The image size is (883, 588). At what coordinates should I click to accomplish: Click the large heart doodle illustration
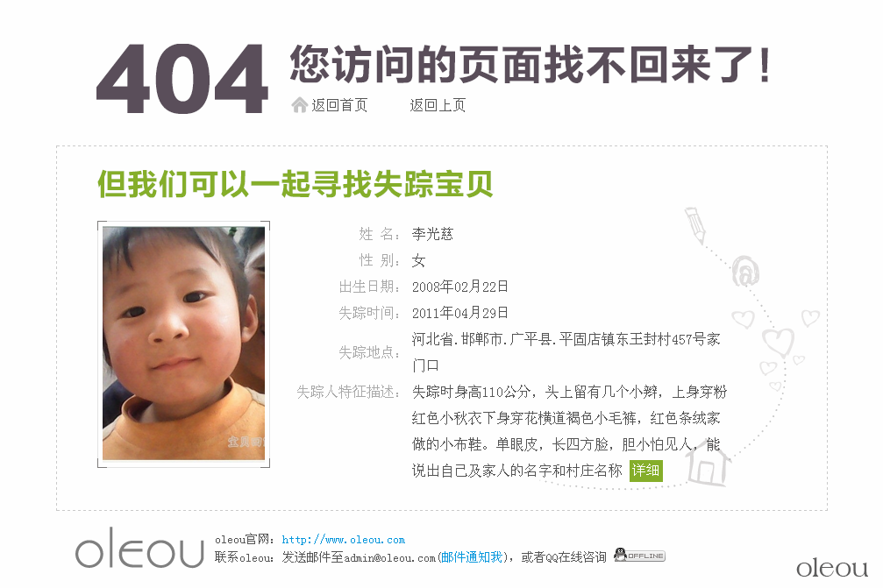coord(779,342)
